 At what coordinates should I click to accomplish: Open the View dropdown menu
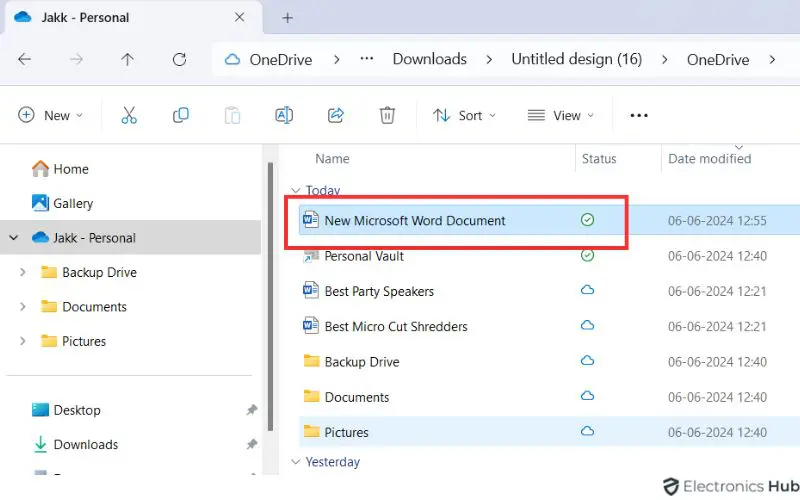(560, 115)
